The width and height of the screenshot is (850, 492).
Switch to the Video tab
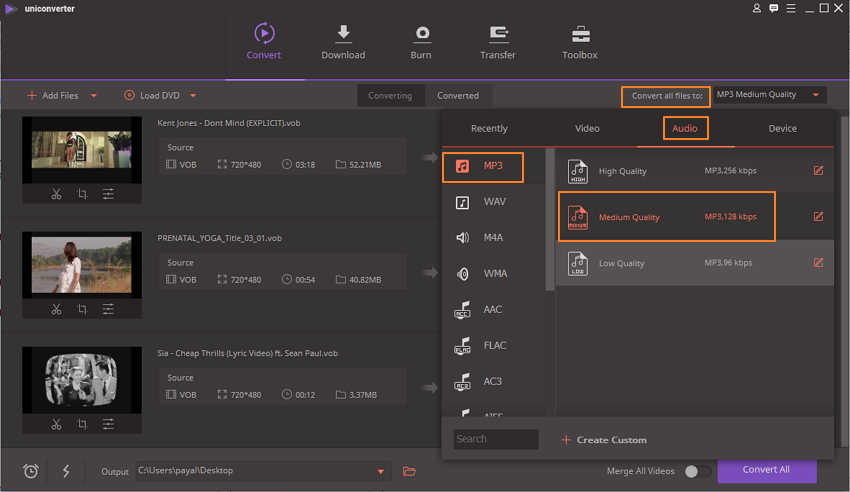tap(587, 128)
